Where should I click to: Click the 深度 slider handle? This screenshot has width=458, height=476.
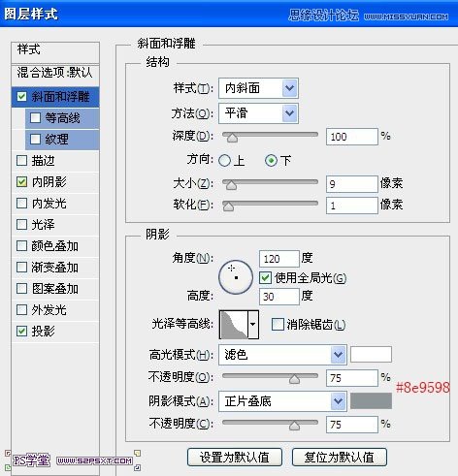point(232,137)
